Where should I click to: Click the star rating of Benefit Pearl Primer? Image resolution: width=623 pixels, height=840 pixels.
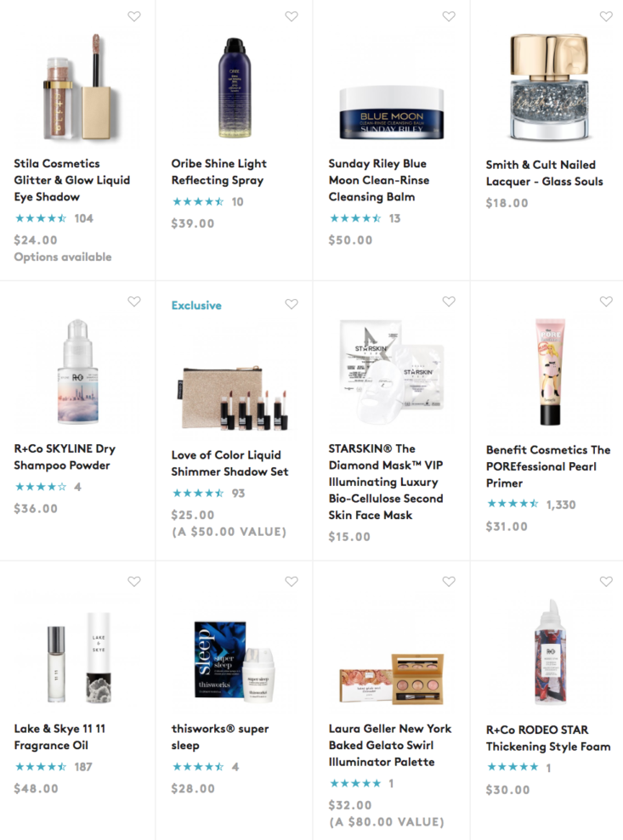(x=512, y=504)
